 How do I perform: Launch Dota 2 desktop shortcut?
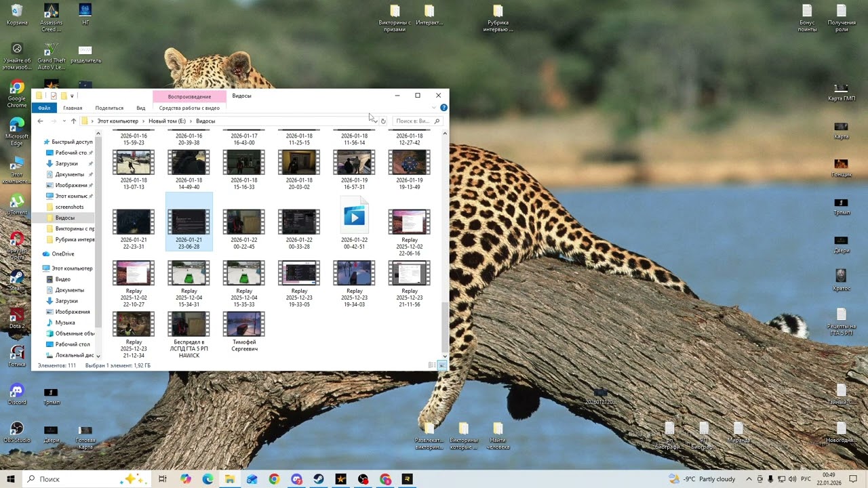17,318
